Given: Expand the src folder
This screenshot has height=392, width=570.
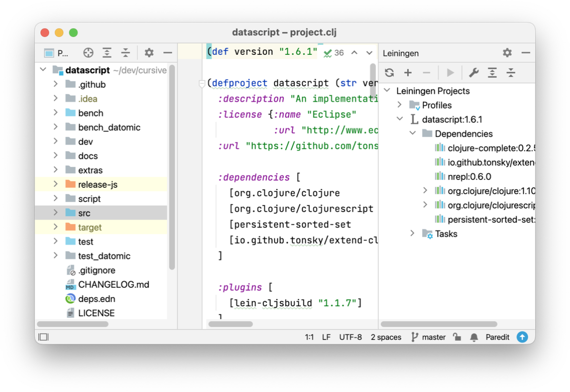Looking at the screenshot, I should click(x=56, y=212).
